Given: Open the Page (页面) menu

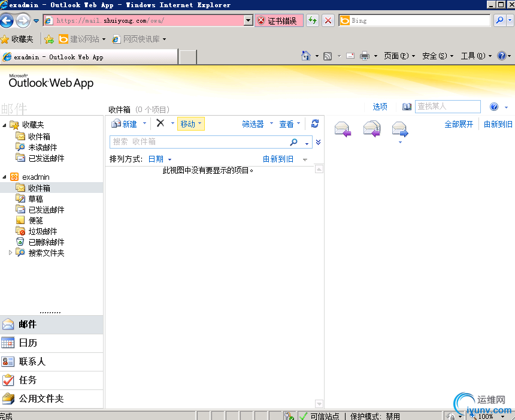Looking at the screenshot, I should click(399, 56).
